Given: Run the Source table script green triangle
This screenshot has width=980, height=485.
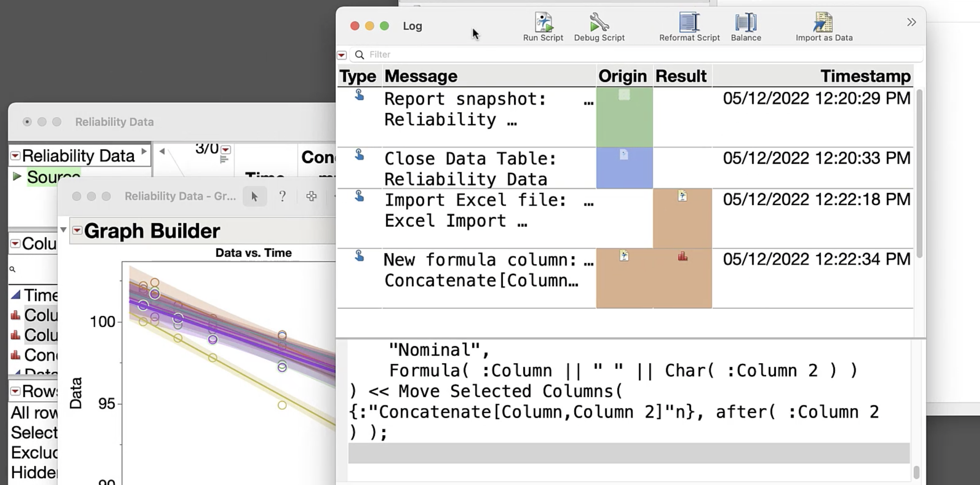Looking at the screenshot, I should 17,177.
